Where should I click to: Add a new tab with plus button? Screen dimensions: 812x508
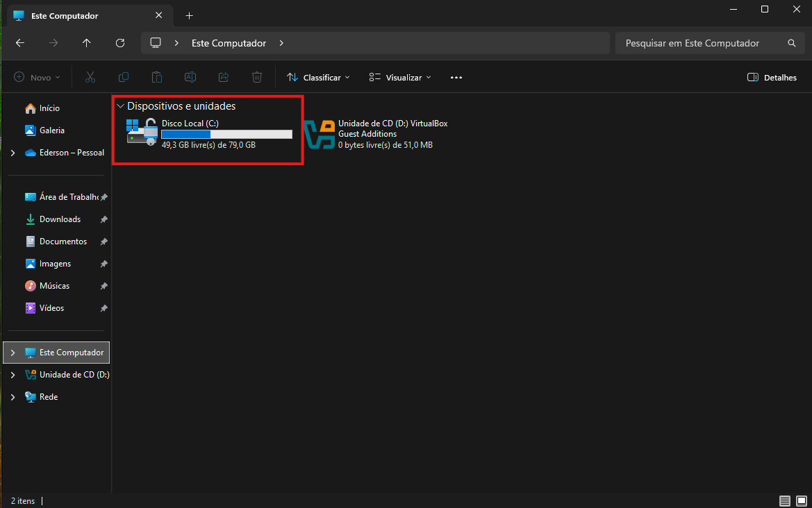pyautogui.click(x=190, y=16)
